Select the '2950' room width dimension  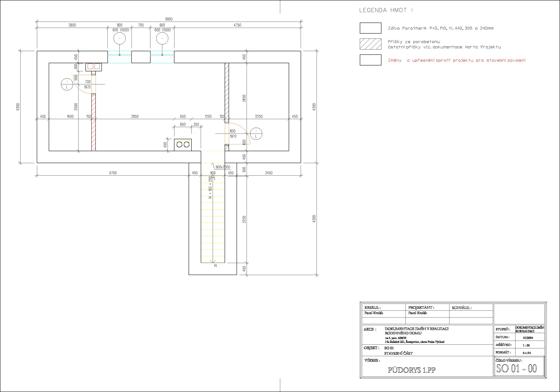tap(135, 117)
